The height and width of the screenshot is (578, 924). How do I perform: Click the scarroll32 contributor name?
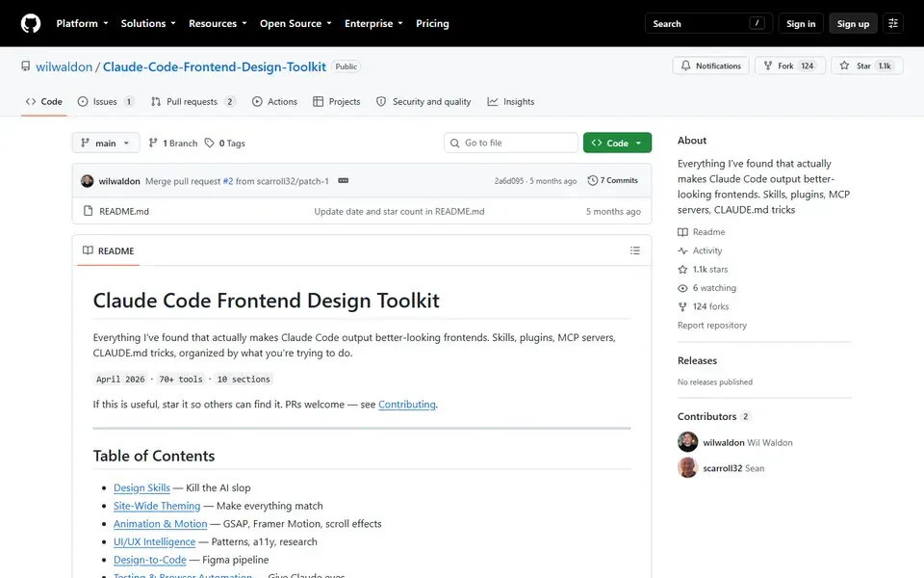coord(723,468)
